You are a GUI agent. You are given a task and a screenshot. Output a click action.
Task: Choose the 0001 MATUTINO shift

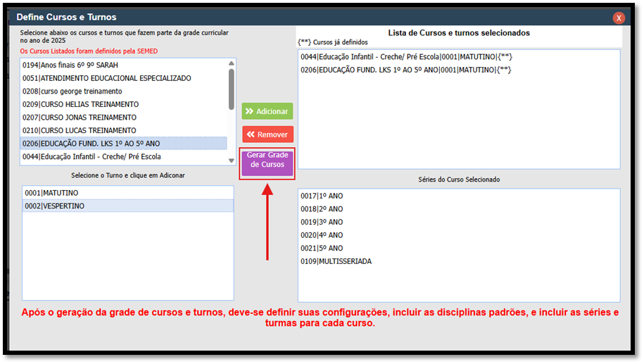[51, 192]
